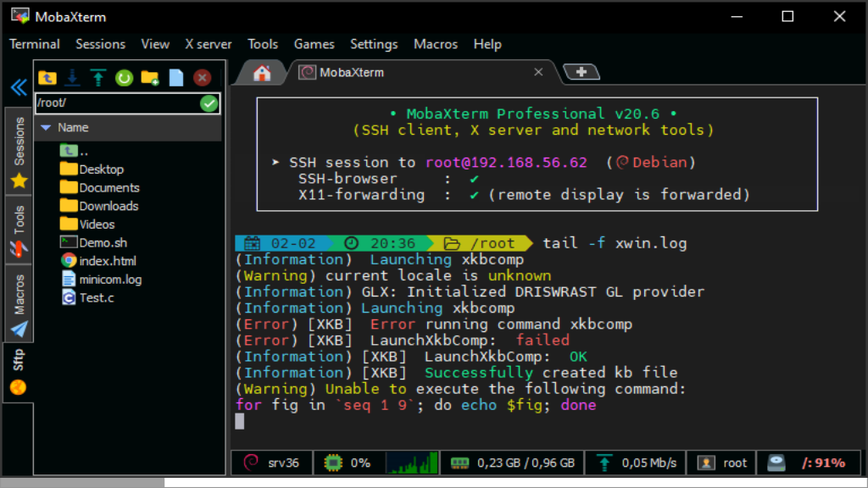Collapse sidebar with double chevron arrow

point(19,87)
